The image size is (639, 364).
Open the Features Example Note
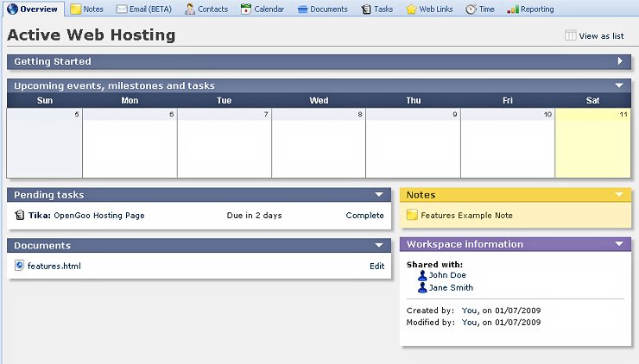click(466, 216)
